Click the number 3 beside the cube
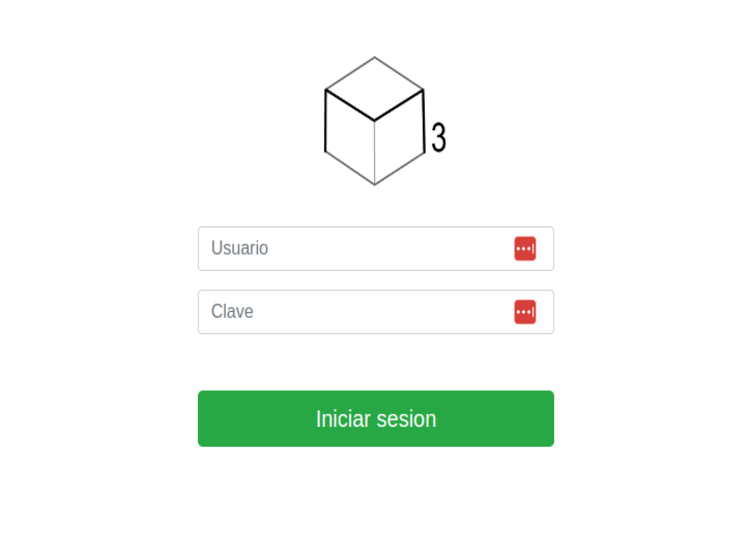750x550 pixels. point(438,138)
